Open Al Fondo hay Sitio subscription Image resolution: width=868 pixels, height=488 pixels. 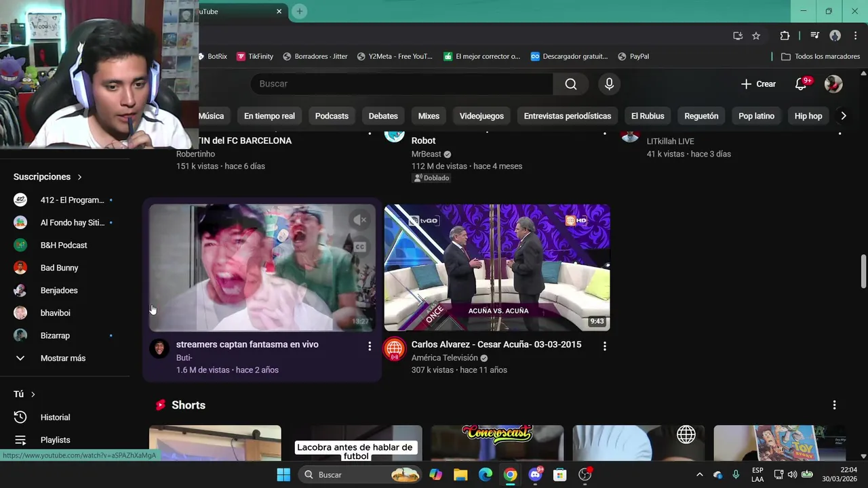(x=64, y=222)
